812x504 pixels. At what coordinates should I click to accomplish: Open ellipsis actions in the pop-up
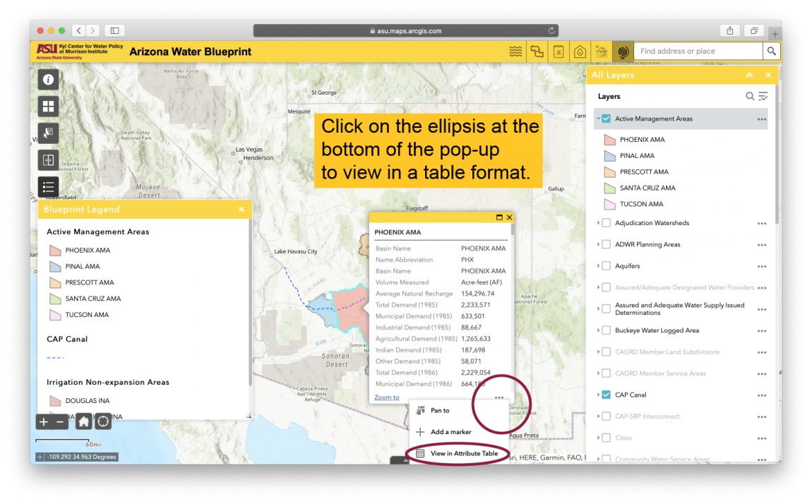[x=498, y=397]
